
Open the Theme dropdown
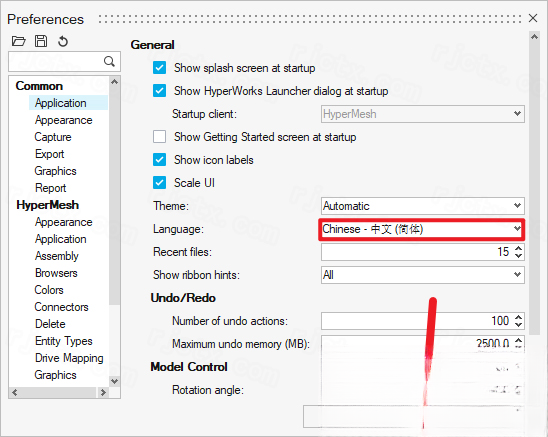(423, 206)
